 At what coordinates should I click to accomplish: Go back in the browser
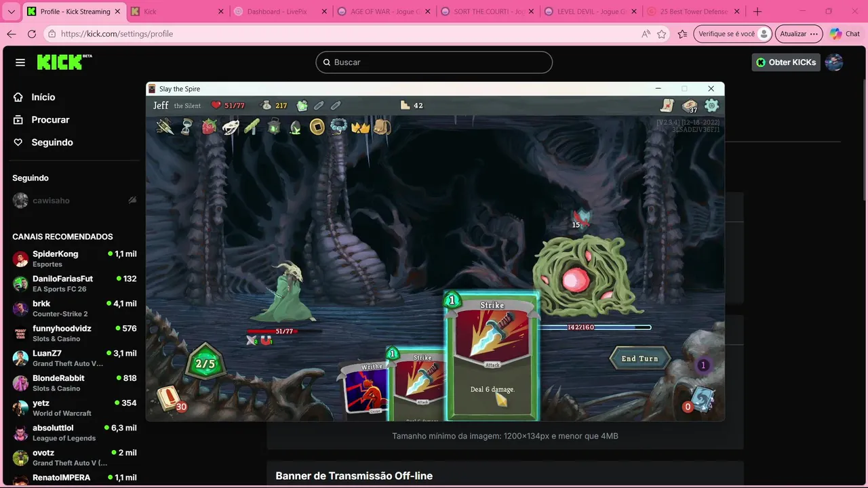point(12,34)
